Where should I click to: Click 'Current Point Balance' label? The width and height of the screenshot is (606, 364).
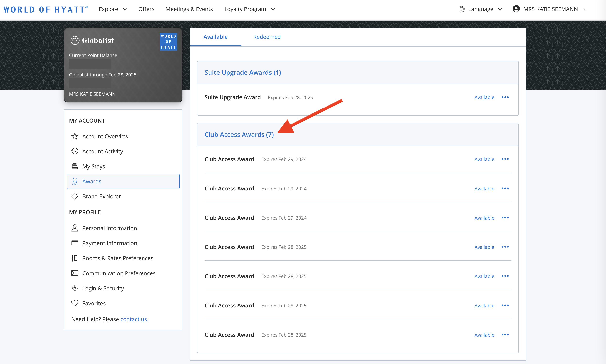point(93,55)
